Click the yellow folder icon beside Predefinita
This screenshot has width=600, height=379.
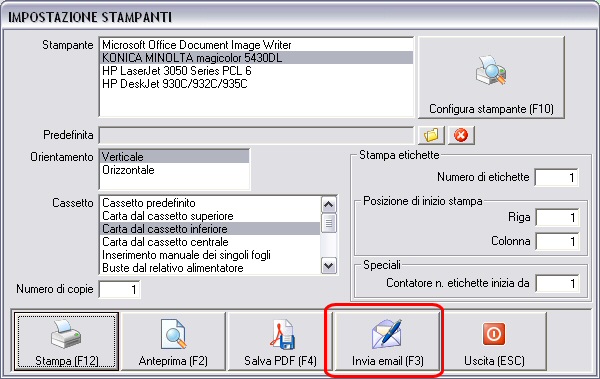(431, 135)
